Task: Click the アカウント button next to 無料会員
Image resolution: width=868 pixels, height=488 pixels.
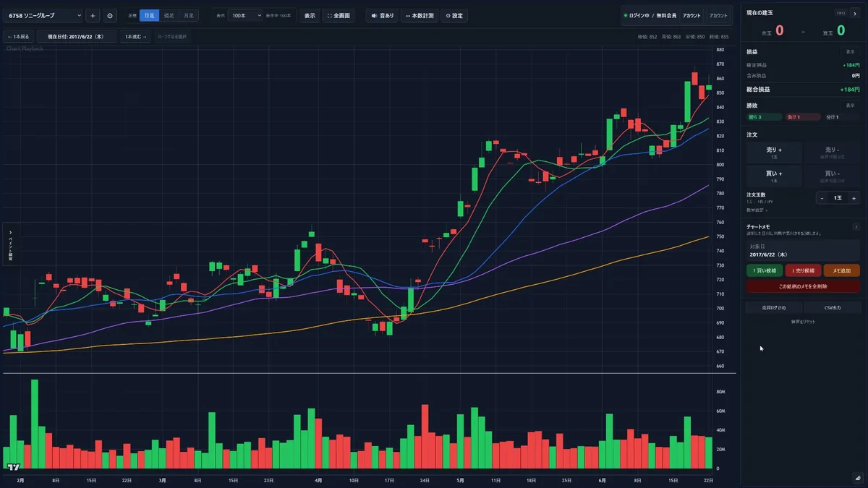Action: [x=692, y=15]
